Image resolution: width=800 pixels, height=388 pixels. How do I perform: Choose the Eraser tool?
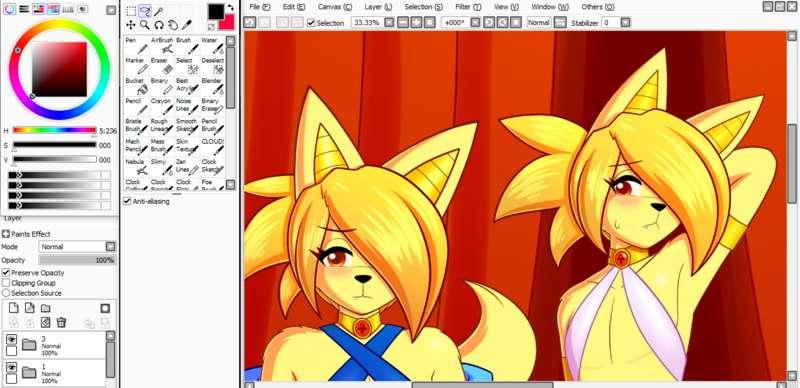point(162,66)
